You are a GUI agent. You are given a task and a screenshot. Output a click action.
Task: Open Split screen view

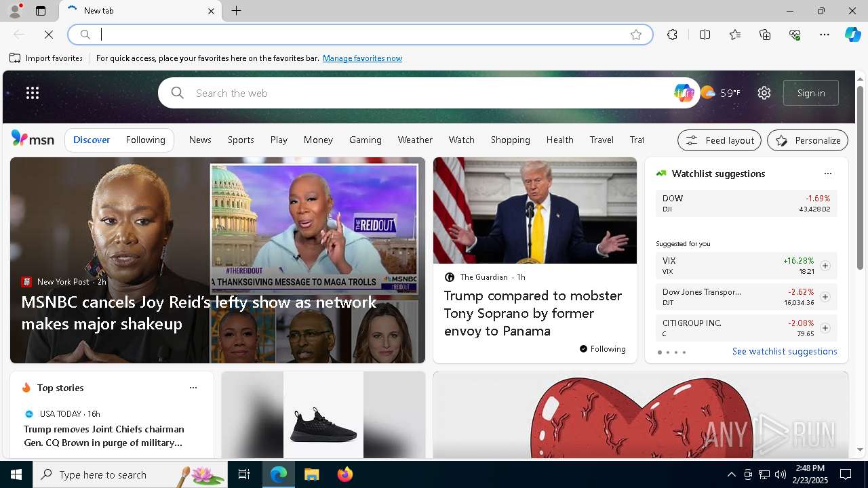click(x=705, y=35)
